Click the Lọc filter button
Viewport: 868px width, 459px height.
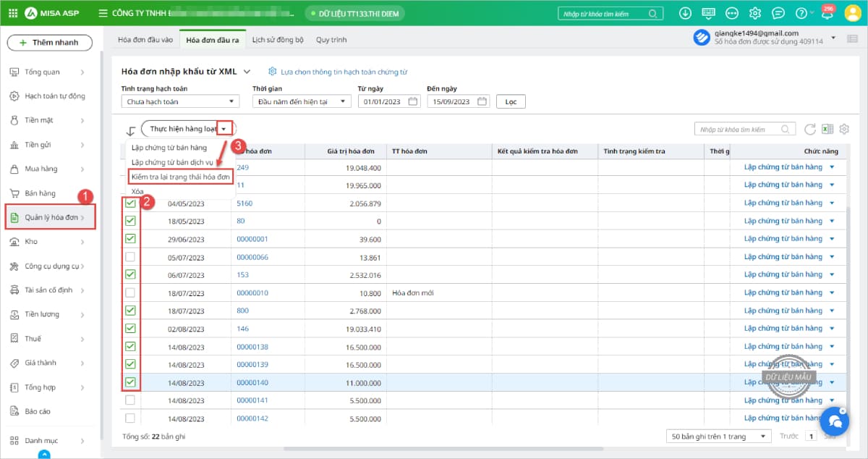pyautogui.click(x=511, y=102)
